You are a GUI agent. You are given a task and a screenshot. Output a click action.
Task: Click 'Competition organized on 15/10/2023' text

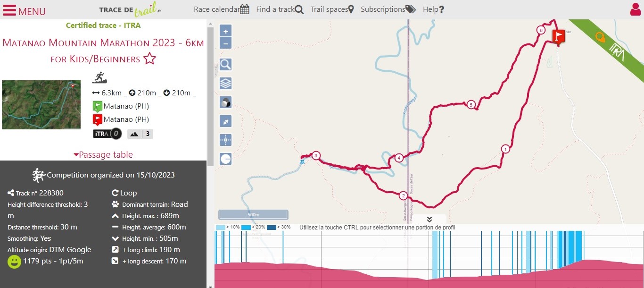(111, 175)
